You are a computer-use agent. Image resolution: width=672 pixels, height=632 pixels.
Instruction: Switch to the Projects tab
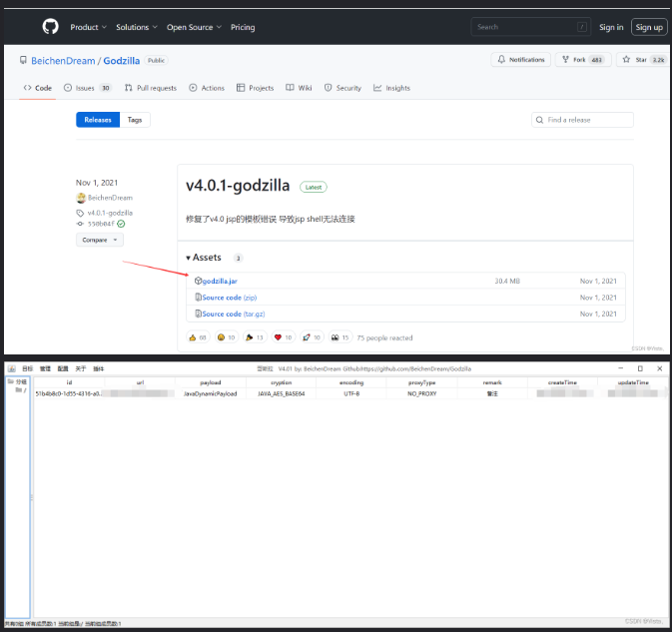coord(255,88)
